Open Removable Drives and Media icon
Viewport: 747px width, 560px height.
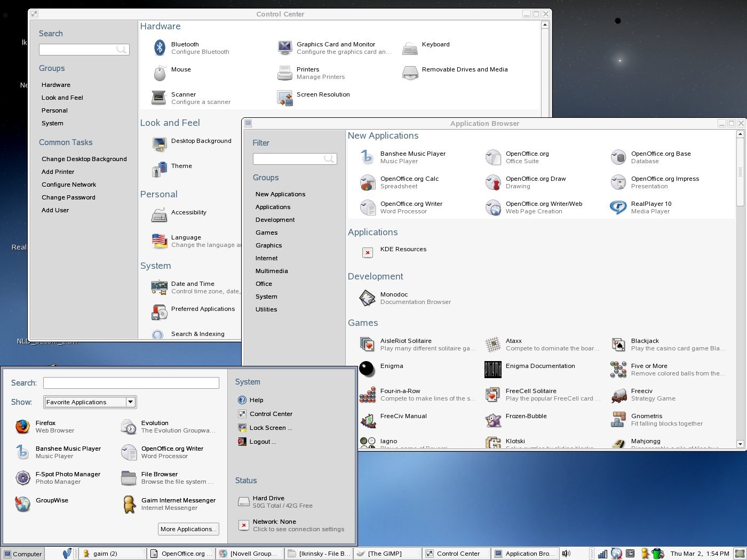pyautogui.click(x=410, y=73)
